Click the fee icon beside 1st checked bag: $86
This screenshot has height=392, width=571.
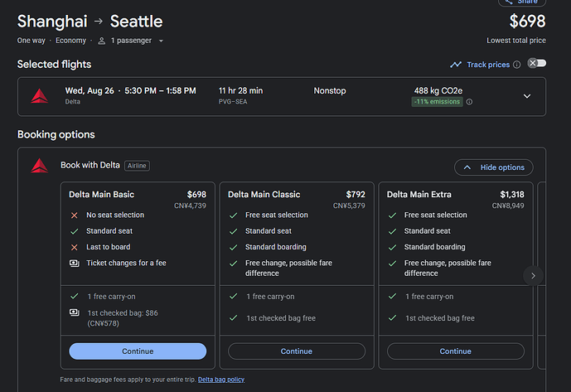click(75, 312)
